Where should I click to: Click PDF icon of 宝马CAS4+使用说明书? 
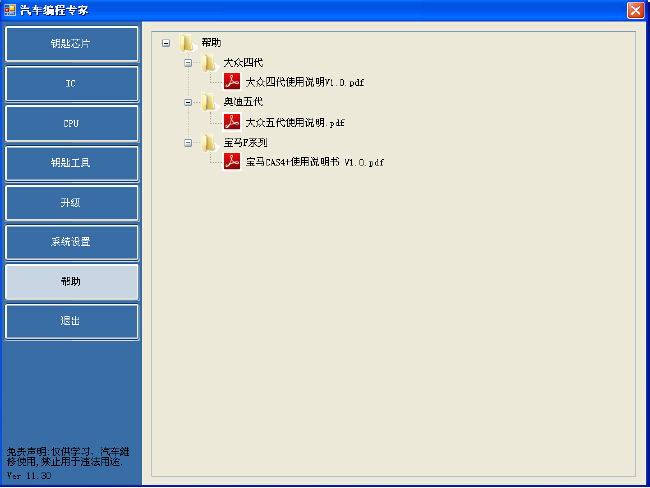pos(232,161)
